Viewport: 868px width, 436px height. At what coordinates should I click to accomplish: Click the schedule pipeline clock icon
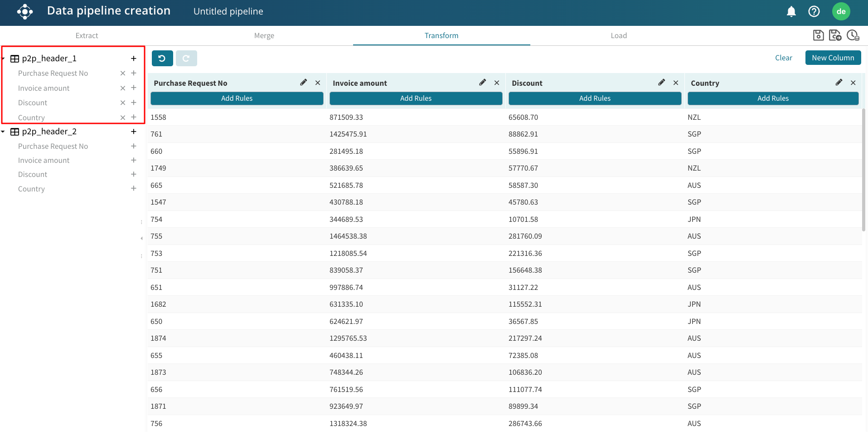click(853, 35)
